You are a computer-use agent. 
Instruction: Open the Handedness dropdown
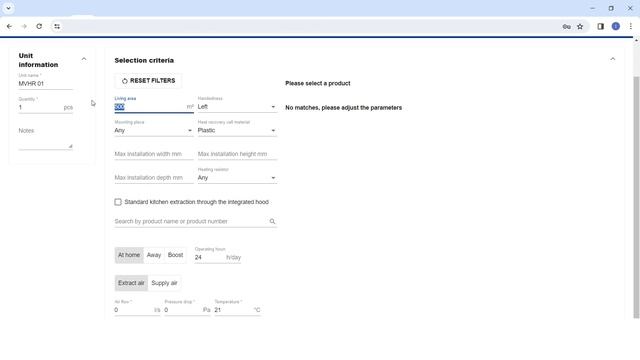point(237,107)
